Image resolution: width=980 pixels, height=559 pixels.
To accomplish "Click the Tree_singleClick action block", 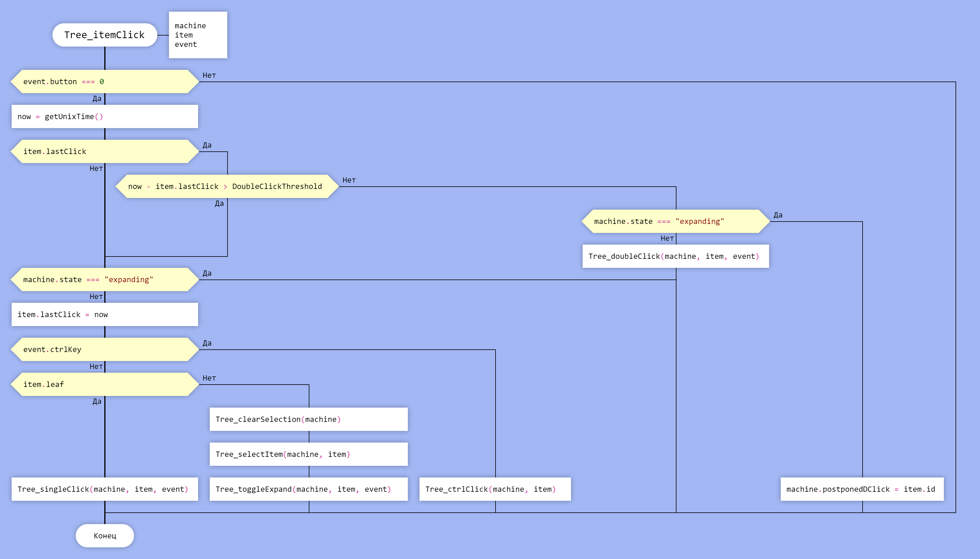I will tap(105, 489).
